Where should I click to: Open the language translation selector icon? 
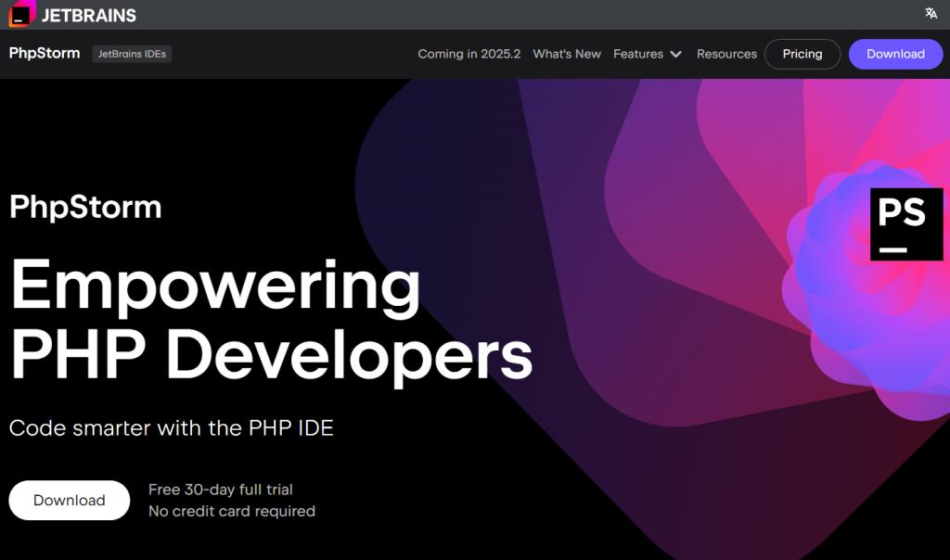pyautogui.click(x=931, y=13)
